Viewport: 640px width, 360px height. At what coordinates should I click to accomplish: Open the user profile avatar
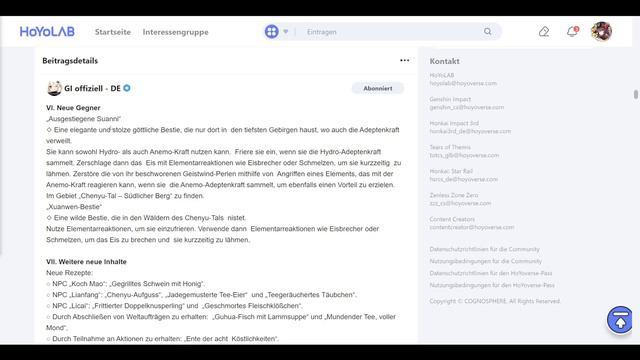point(601,31)
